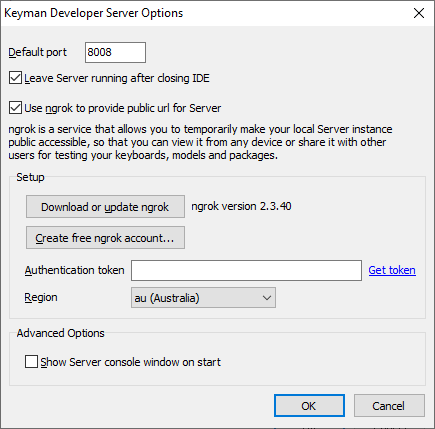Click the Setup group heading
Screen dimensions: 435x429
30,177
